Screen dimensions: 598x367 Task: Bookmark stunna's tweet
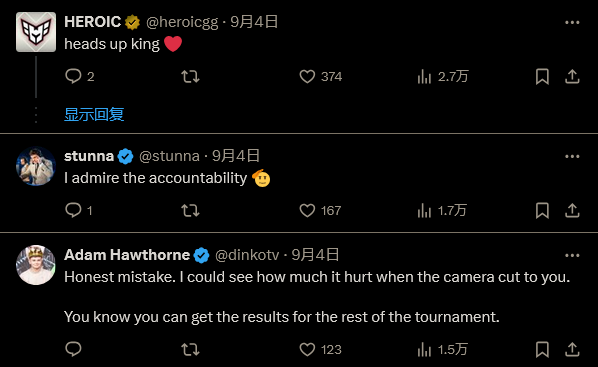(542, 210)
